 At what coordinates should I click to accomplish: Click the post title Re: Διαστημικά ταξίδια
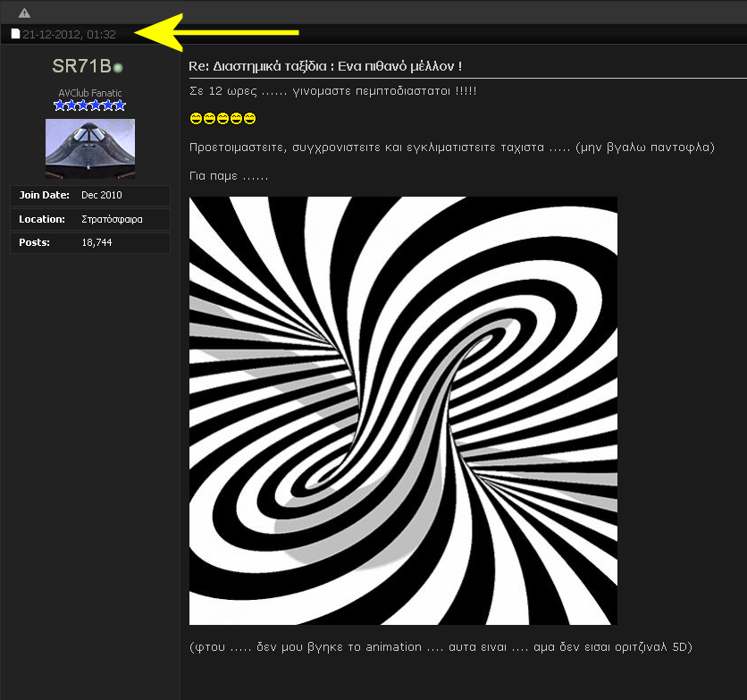click(x=325, y=66)
